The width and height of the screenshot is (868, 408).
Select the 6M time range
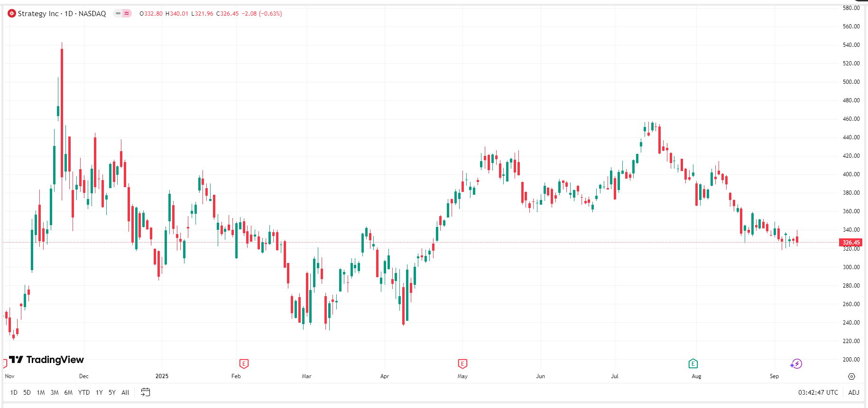pos(68,392)
